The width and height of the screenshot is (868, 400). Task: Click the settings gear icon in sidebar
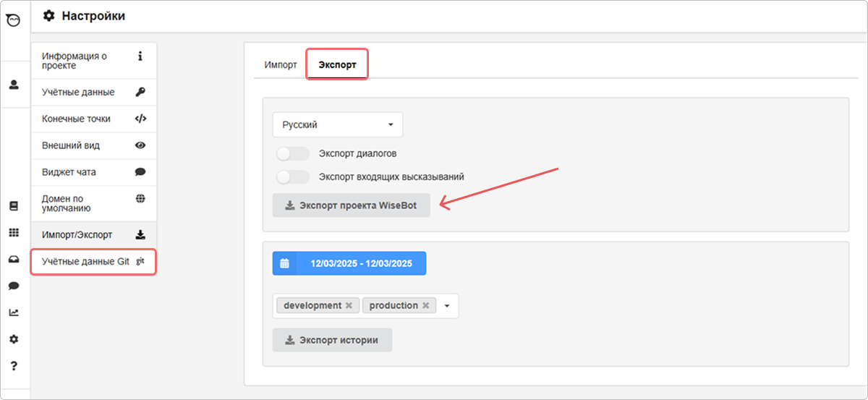click(14, 339)
